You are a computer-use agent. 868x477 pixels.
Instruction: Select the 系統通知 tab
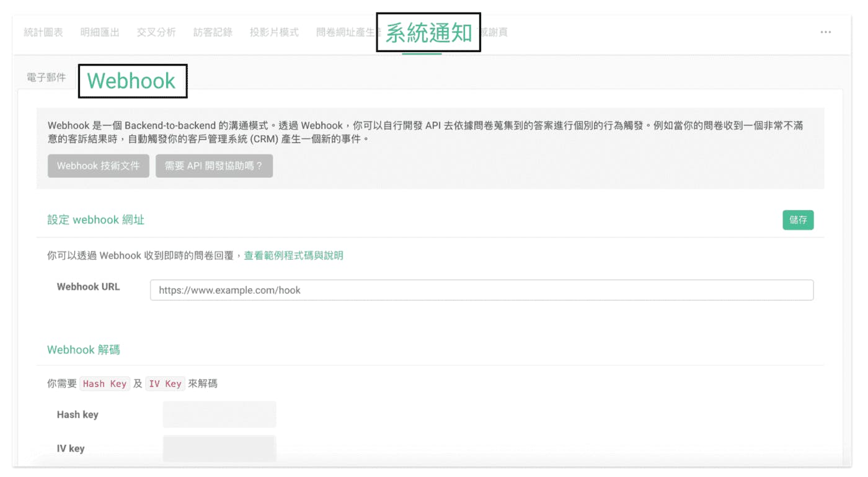(x=428, y=32)
